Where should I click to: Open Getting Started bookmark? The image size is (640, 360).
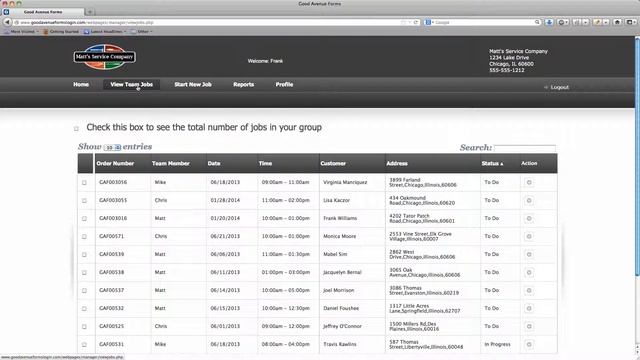pos(61,31)
